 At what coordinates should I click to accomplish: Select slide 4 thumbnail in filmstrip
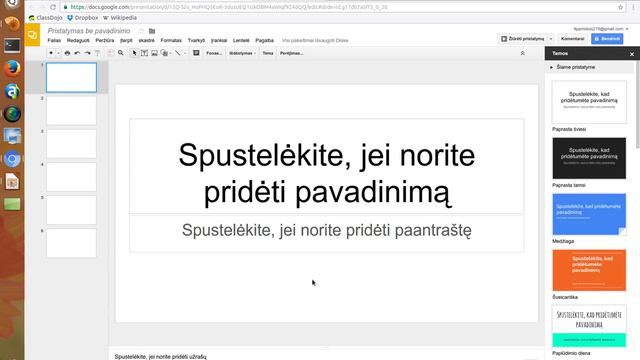71,177
